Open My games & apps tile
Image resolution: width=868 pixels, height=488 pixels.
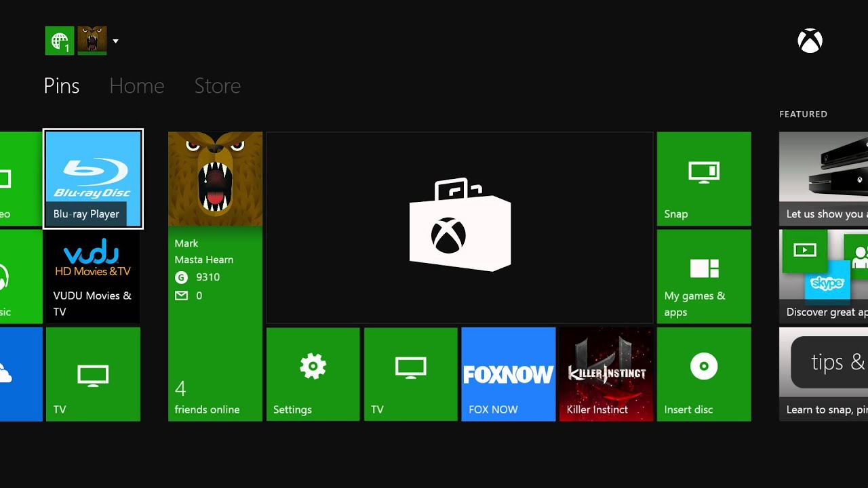click(704, 277)
